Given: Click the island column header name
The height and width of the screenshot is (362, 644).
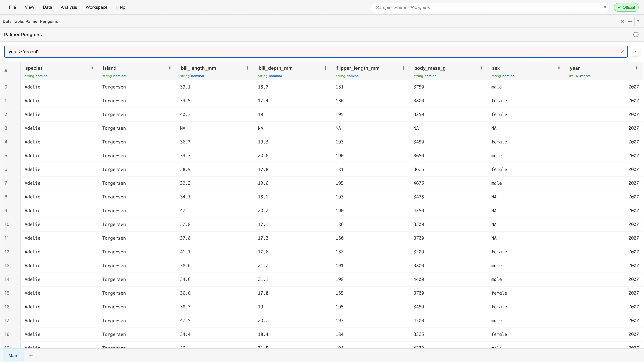Looking at the screenshot, I should click(110, 68).
